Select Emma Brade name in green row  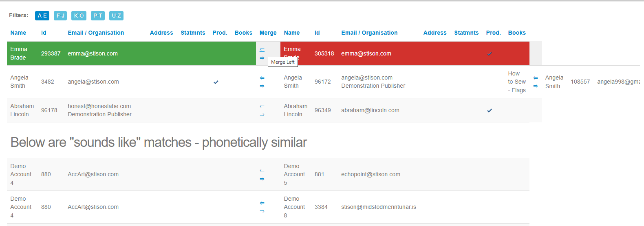(19, 53)
